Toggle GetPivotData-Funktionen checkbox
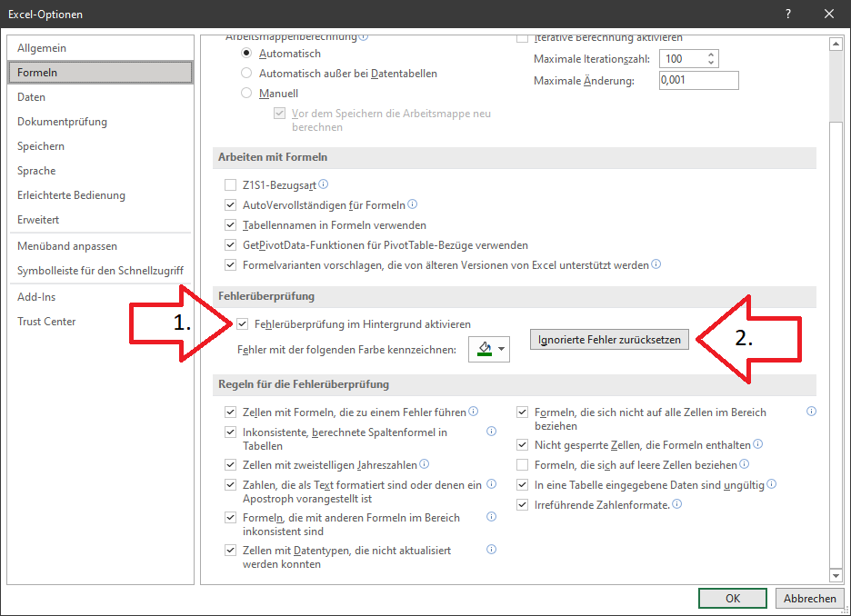Screen dimensions: 851x616 [x=231, y=245]
